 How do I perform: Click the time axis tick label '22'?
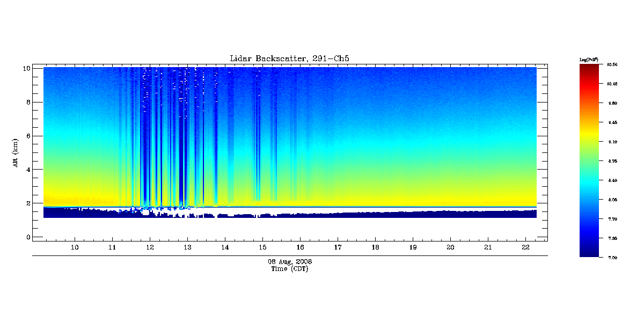[x=526, y=247]
